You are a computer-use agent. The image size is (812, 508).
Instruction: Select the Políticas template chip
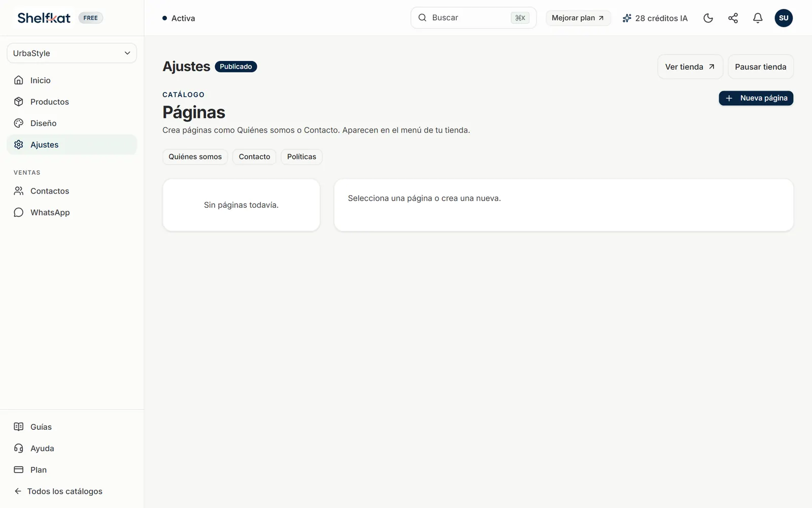coord(301,156)
